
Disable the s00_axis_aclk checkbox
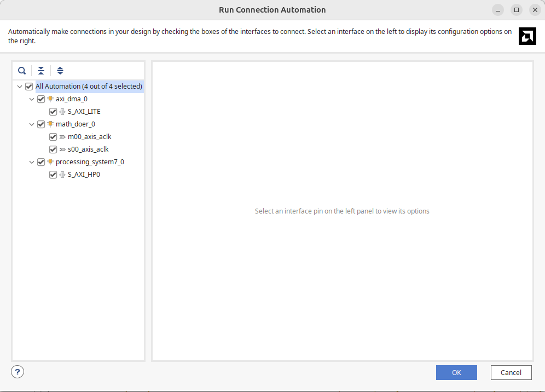[x=53, y=149]
